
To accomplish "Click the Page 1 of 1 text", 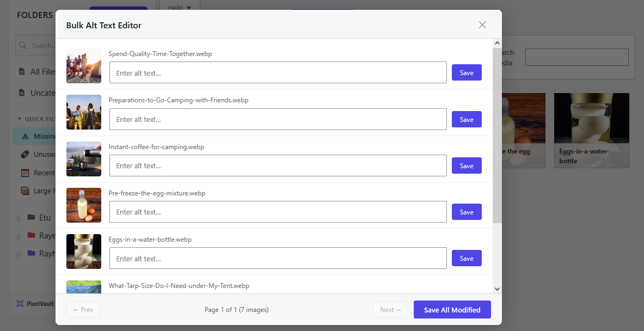I will point(237,310).
